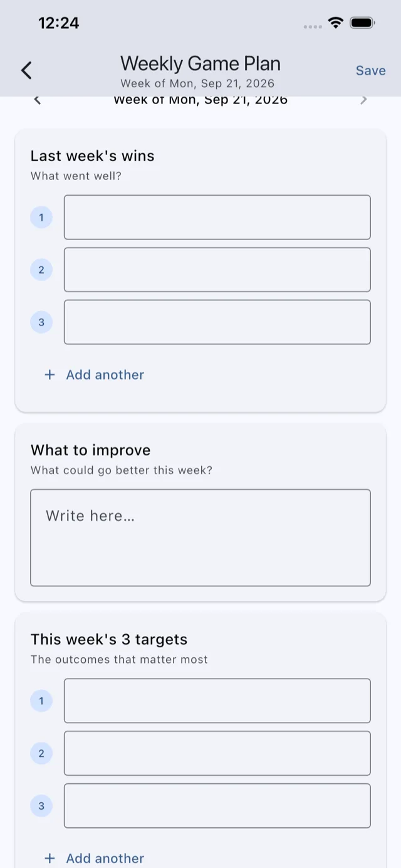Go to next week chevron
Screen dimensions: 401x868
(x=363, y=100)
